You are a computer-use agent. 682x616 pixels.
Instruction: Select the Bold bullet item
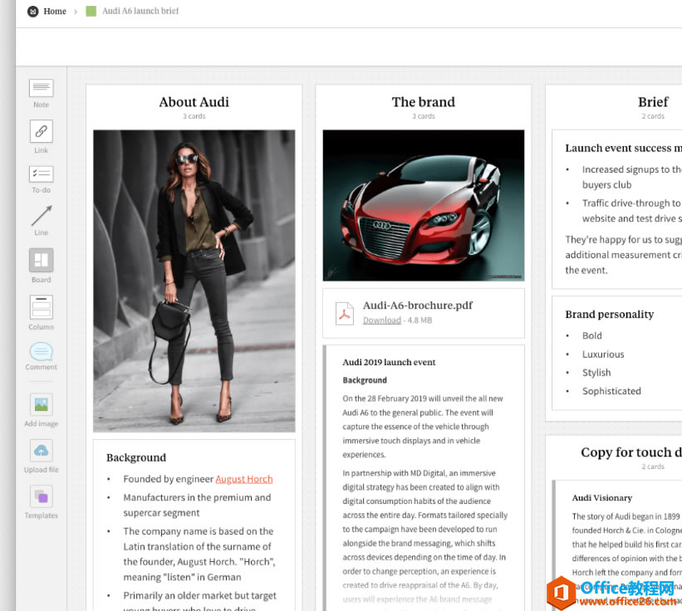(x=592, y=335)
